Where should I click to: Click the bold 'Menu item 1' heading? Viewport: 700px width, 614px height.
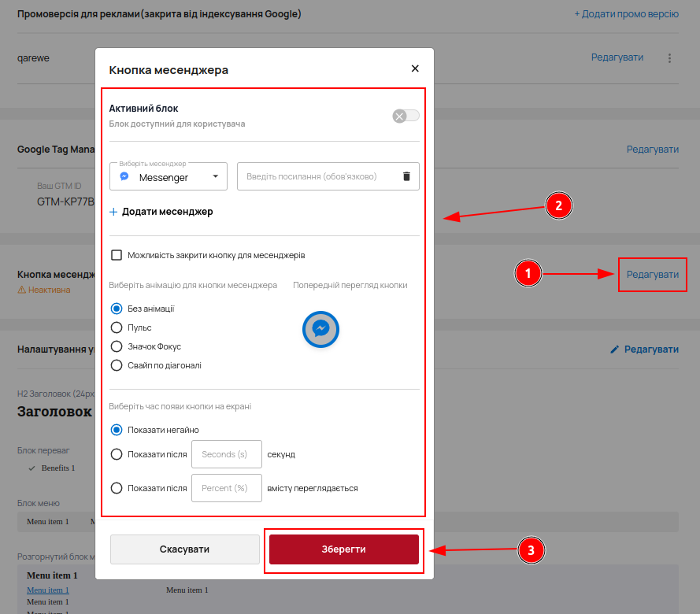coord(52,575)
